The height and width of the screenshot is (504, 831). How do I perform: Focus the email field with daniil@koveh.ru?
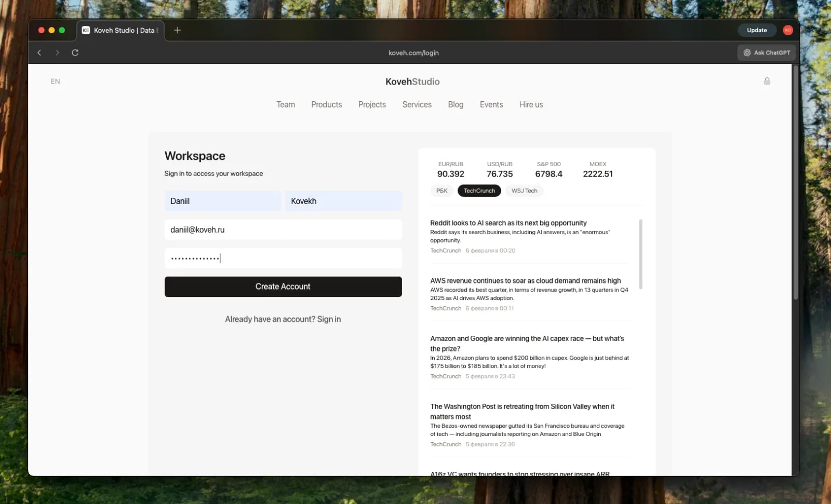(283, 229)
